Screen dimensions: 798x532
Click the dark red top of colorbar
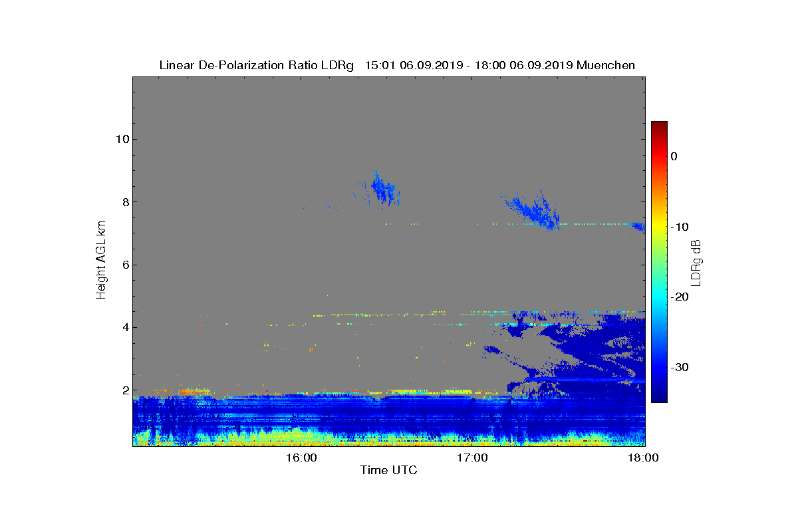point(659,125)
